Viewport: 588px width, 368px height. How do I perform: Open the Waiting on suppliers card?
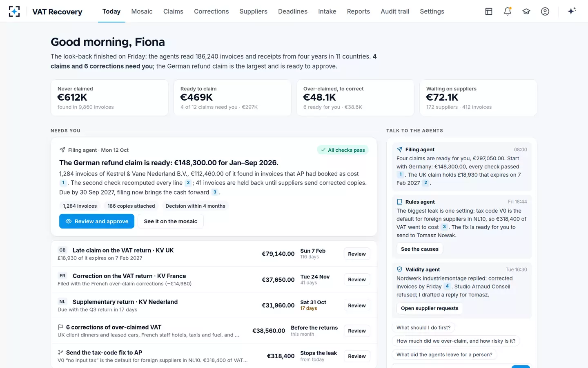(x=478, y=98)
